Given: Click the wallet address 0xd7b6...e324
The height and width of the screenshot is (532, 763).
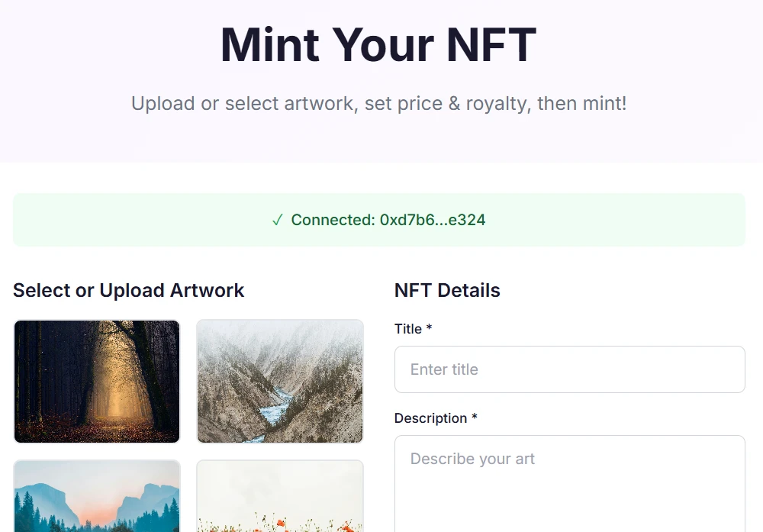Looking at the screenshot, I should pyautogui.click(x=433, y=221).
